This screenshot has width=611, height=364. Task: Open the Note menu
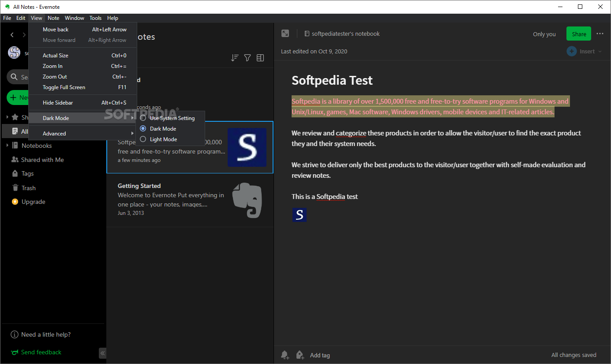[x=53, y=18]
